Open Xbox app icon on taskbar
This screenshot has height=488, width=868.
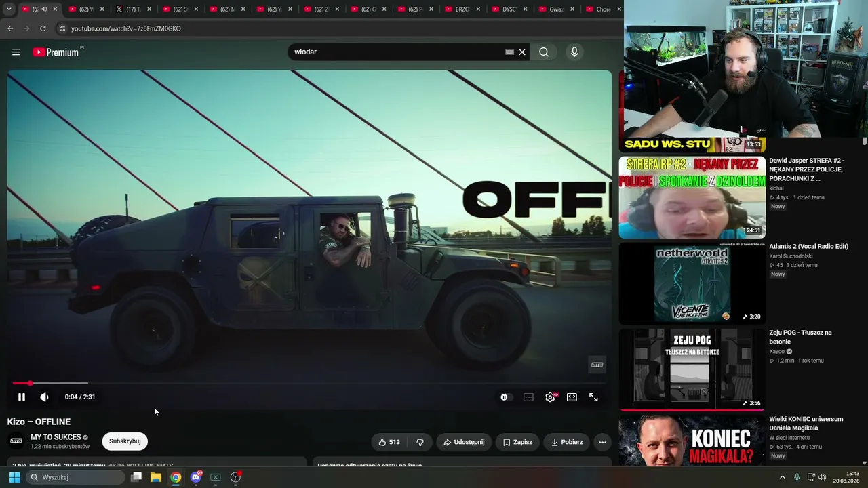216,477
